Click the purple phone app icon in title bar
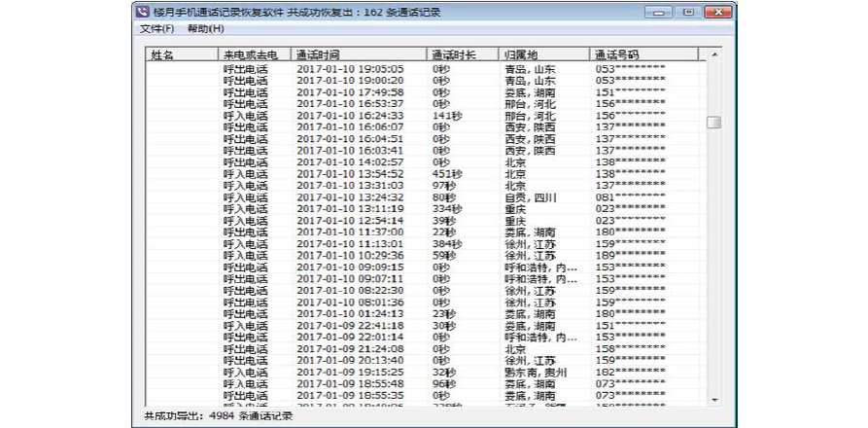Viewport: 868px width, 428px height. tap(143, 12)
